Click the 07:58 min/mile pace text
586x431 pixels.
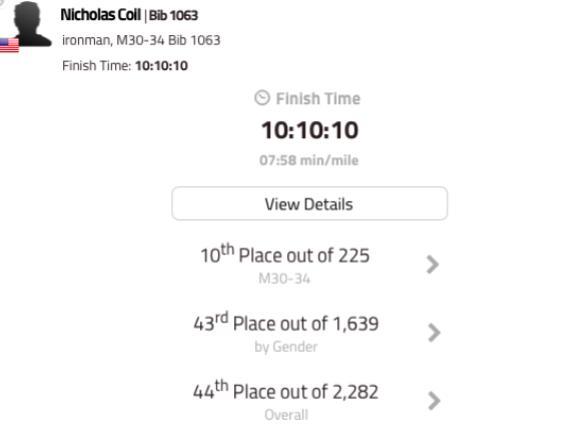click(x=309, y=160)
